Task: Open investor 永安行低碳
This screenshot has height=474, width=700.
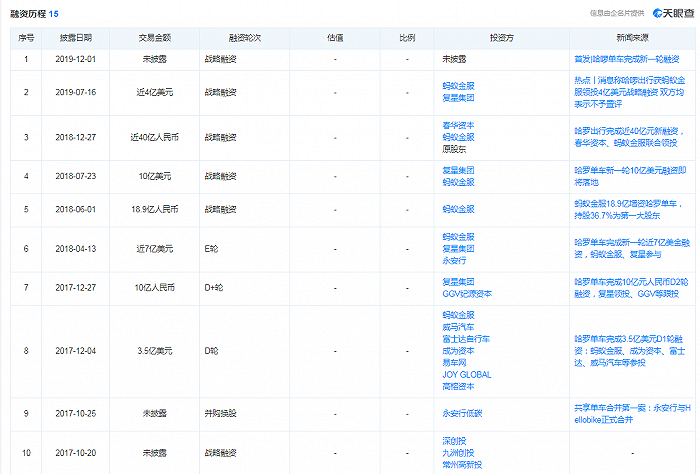Action: coord(462,414)
